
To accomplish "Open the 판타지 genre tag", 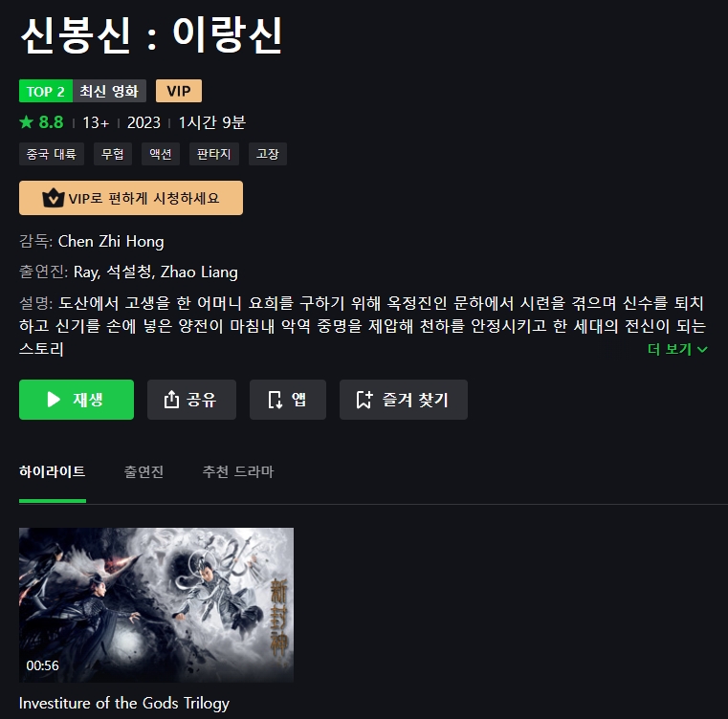I will (x=214, y=154).
